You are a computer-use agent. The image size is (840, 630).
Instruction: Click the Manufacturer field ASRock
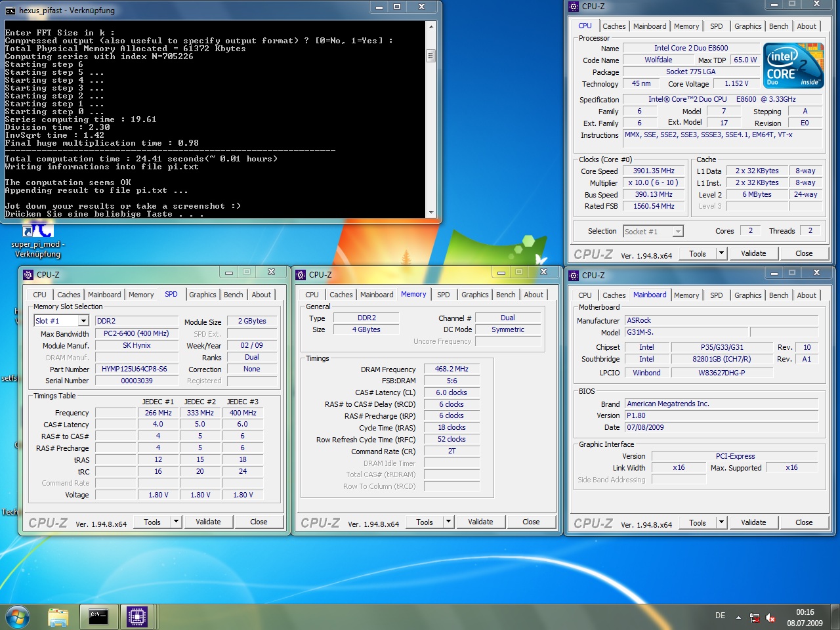[721, 320]
